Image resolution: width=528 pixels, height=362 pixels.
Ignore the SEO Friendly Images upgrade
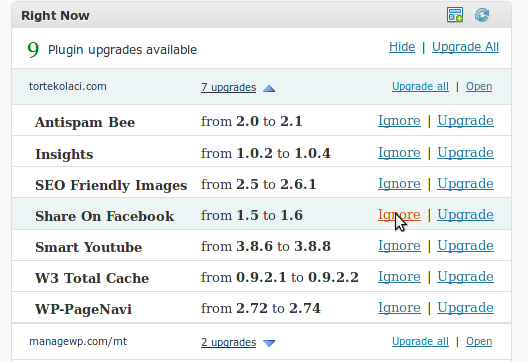pyautogui.click(x=399, y=184)
